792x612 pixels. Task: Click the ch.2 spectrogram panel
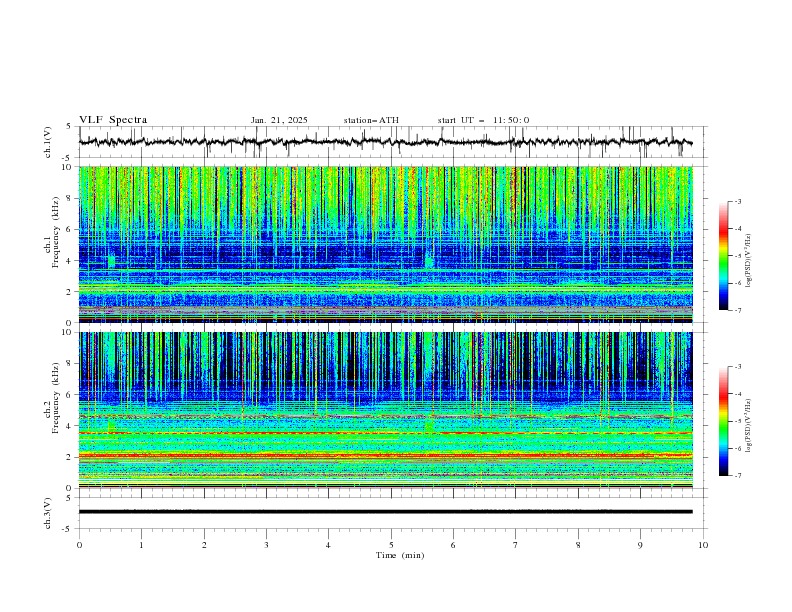click(385, 410)
